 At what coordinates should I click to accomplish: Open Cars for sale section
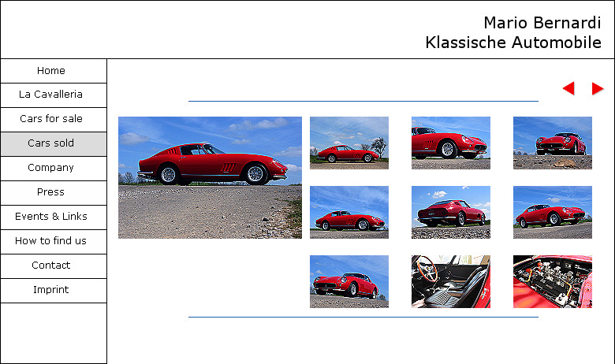coord(54,120)
